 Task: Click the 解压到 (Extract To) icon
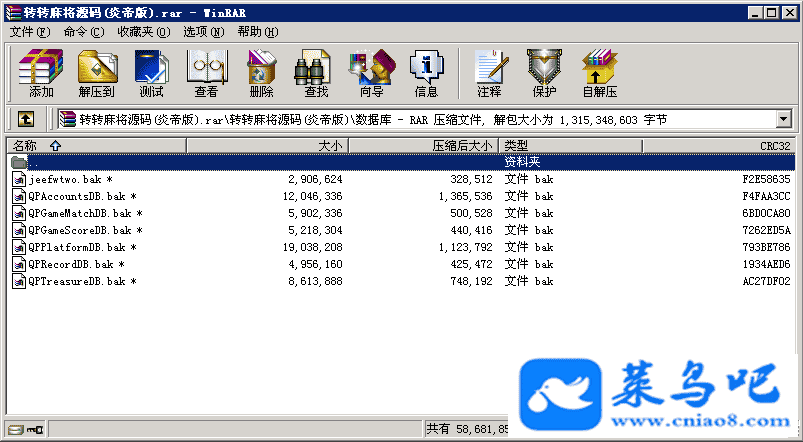click(x=96, y=73)
